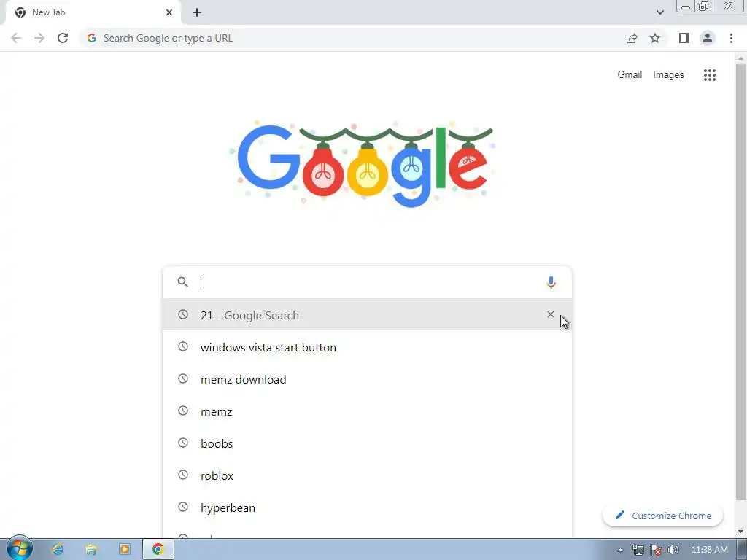The image size is (747, 560).
Task: Open Images link
Action: click(x=668, y=75)
